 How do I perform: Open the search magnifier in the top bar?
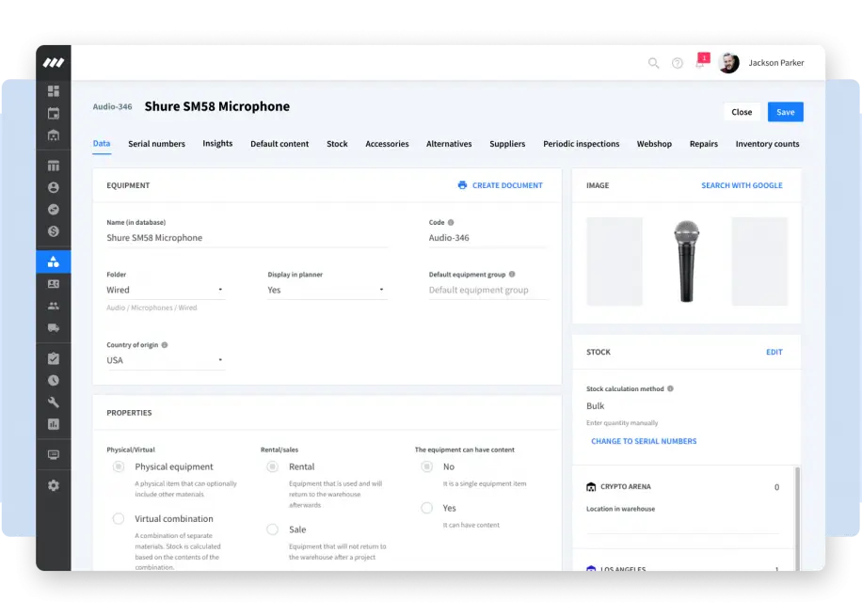654,63
